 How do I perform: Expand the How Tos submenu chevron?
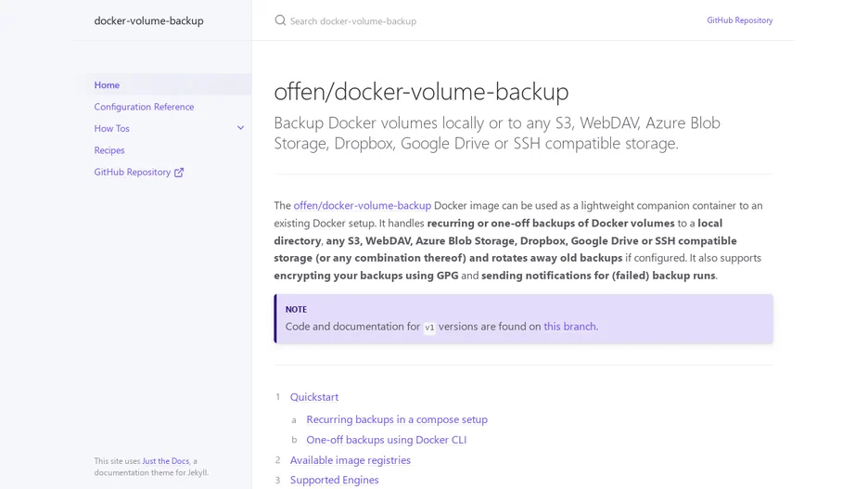[241, 128]
